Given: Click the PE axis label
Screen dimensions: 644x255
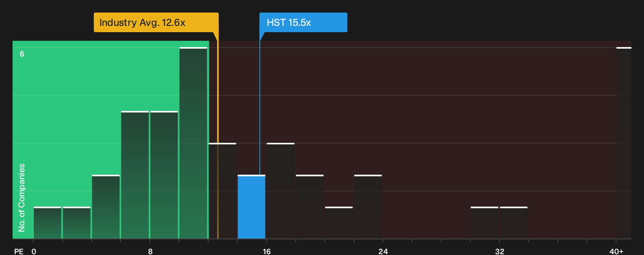Looking at the screenshot, I should click(19, 251).
